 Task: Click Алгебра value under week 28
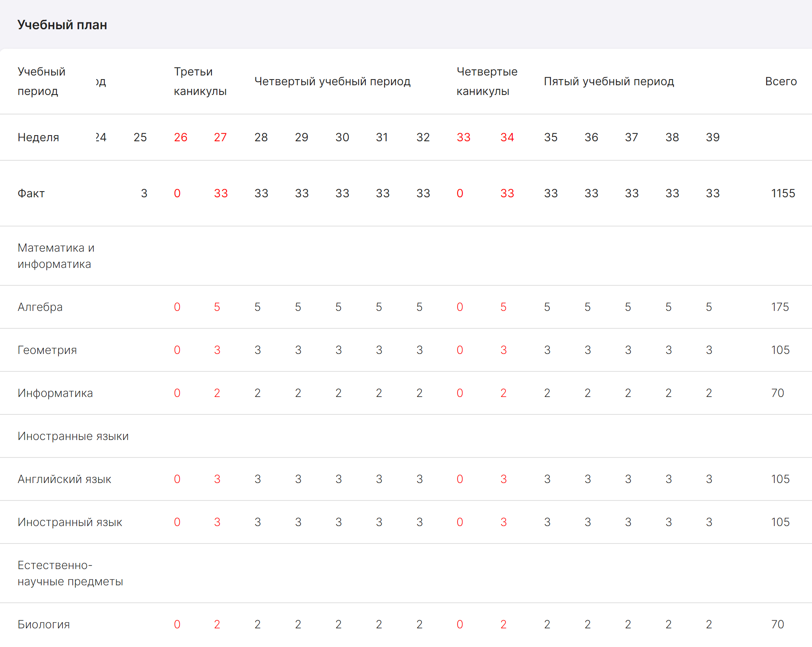pos(258,307)
